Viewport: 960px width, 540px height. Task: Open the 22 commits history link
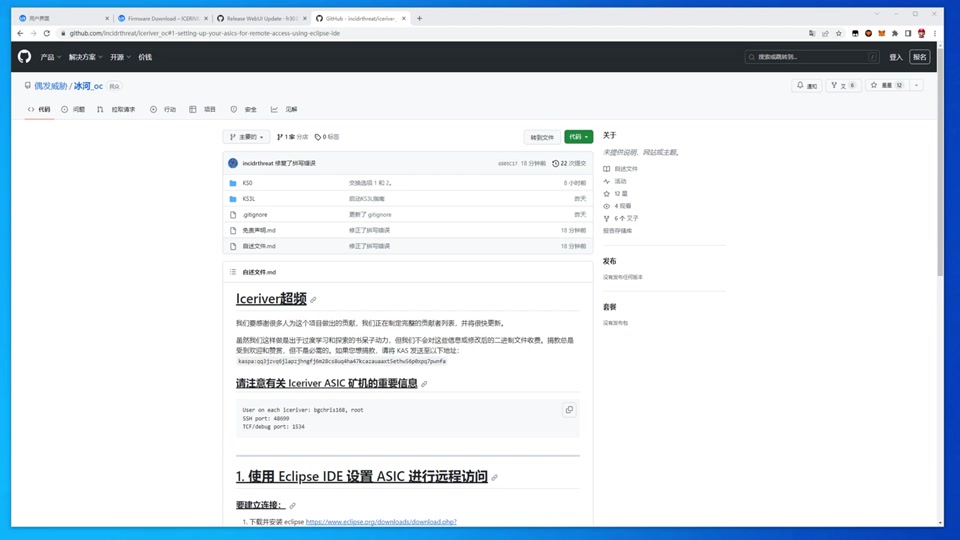pos(569,163)
